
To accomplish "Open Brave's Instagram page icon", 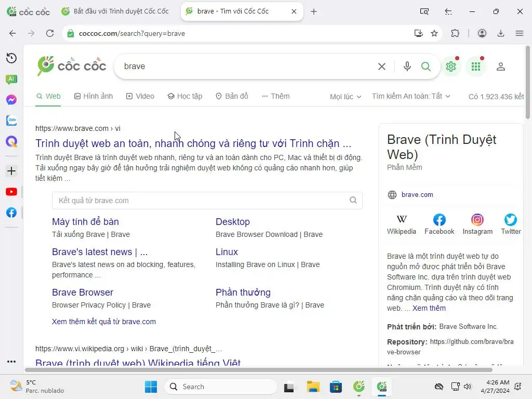I will coord(477,224).
